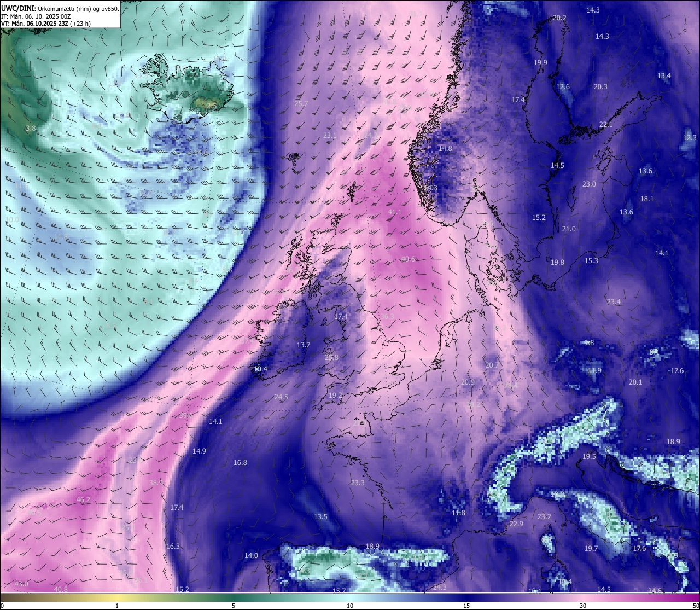This screenshot has width=700, height=610.
Task: Click the 19.7 value label
Action: pos(591,548)
